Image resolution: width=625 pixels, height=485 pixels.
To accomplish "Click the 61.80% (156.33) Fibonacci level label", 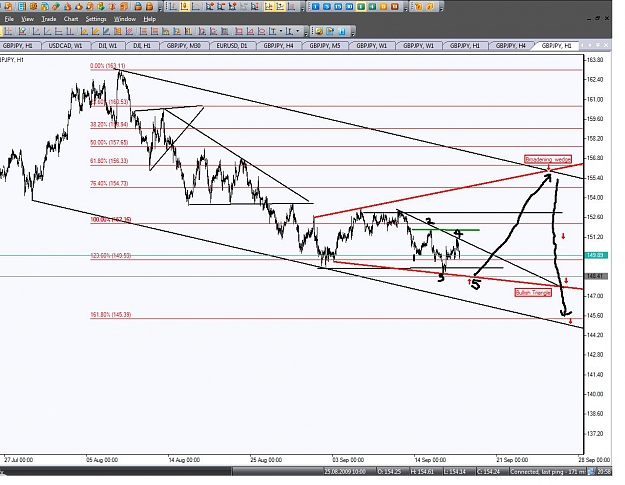I will pyautogui.click(x=109, y=161).
